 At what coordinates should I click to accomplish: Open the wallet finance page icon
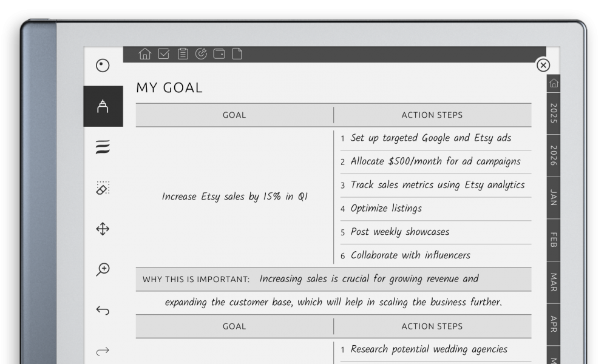pos(219,54)
